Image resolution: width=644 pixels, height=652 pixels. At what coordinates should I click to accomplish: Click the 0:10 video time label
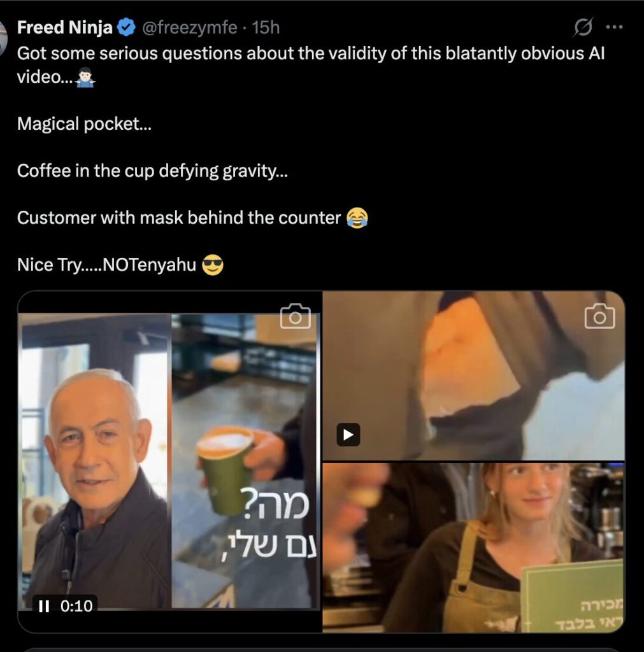pyautogui.click(x=76, y=606)
